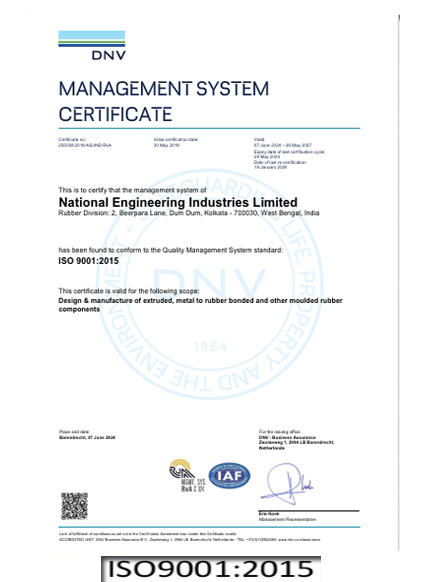Click 'Management Representative' under the signature
This screenshot has height=582, width=427.
click(287, 519)
